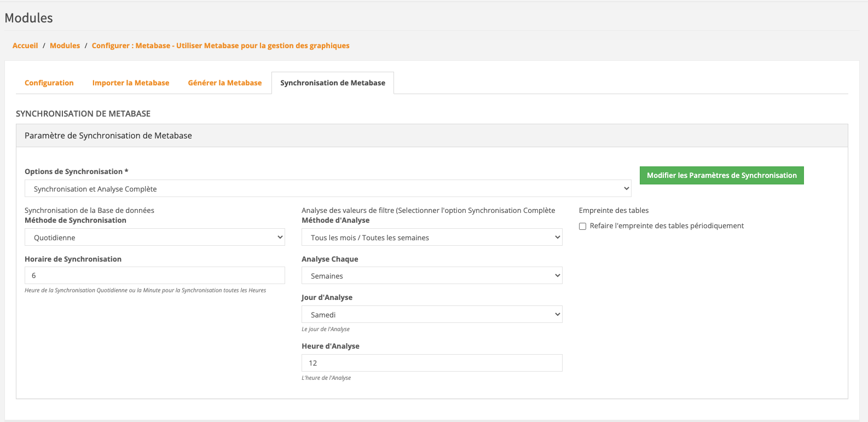Screen dimensions: 868x422
Task: Switch to Importer la Metabase tab
Action: [x=131, y=83]
